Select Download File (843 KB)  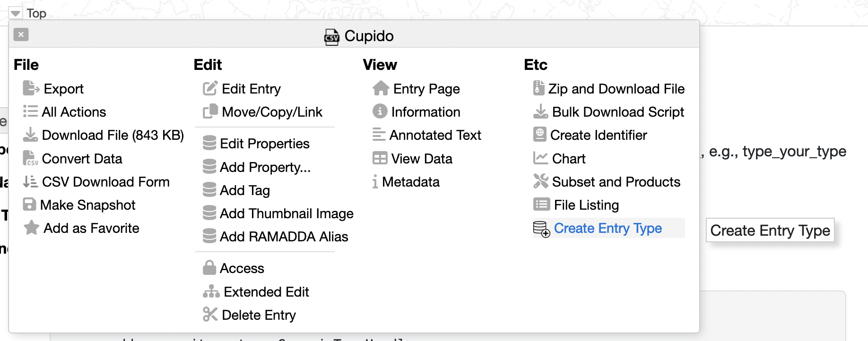[113, 135]
